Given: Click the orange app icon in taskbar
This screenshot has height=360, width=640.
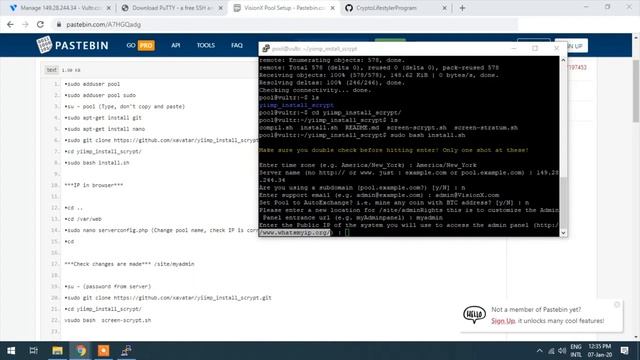Looking at the screenshot, I should tap(103, 351).
